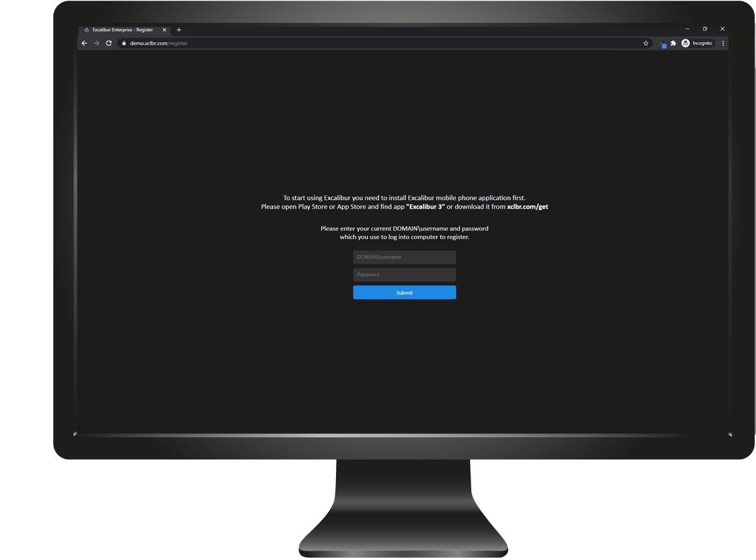View site information via the padlock icon
Screen dimensions: 756x560
click(123, 43)
